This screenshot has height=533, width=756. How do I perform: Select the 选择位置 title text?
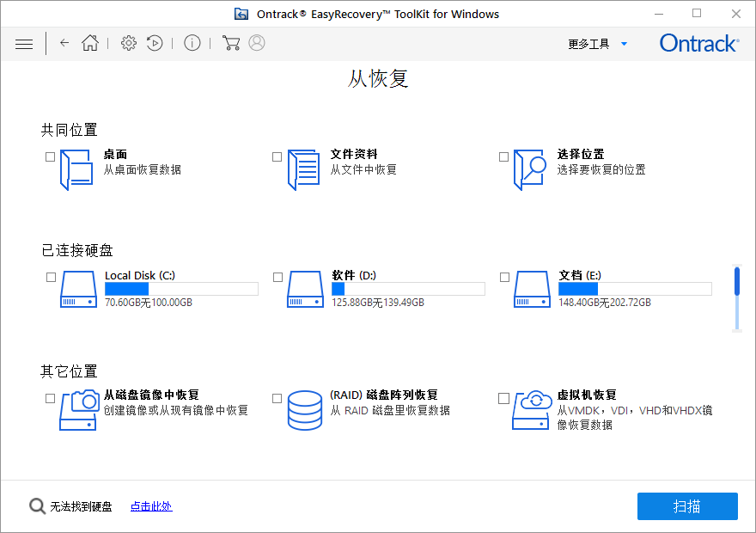pos(581,155)
